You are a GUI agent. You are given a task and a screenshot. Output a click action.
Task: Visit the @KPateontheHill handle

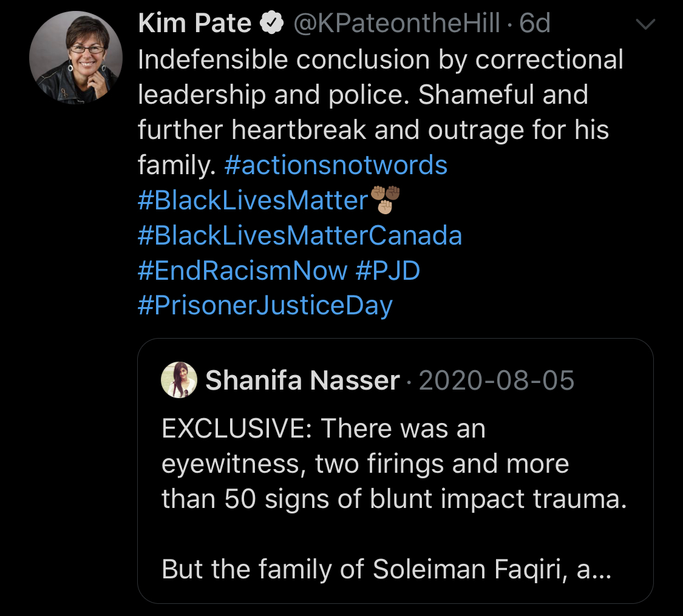(397, 24)
